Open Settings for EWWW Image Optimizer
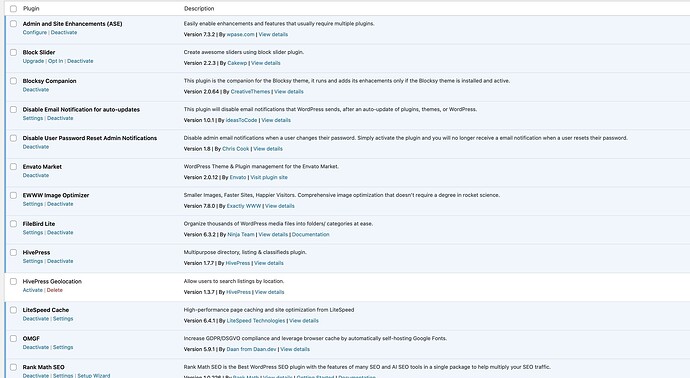 coord(33,204)
